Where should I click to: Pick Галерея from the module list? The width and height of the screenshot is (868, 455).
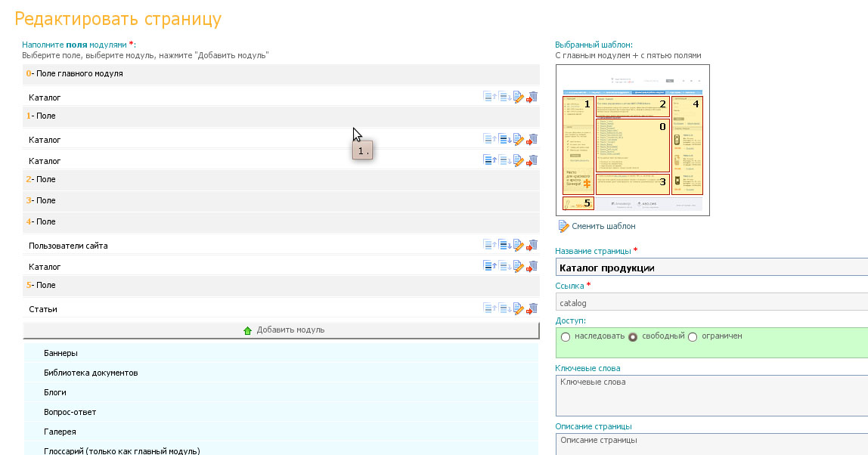click(60, 432)
